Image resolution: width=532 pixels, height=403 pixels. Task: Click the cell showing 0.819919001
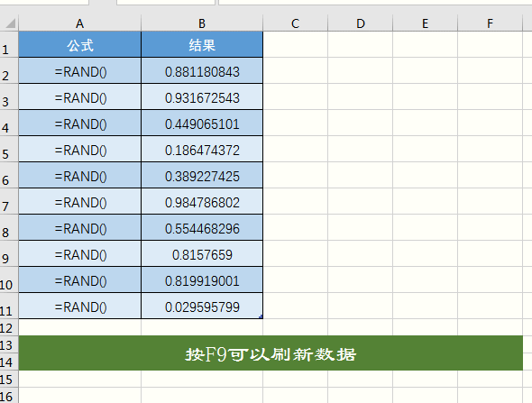(x=202, y=279)
